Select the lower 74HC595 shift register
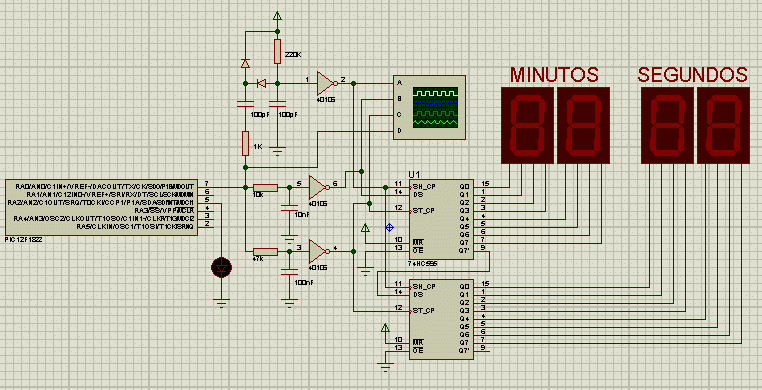Viewport: 762px width, 390px height. (x=441, y=319)
